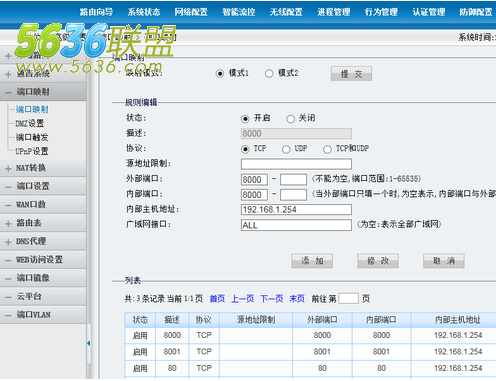This screenshot has width=496, height=381.
Task: Click the 广域网接口 field
Action: click(x=296, y=225)
